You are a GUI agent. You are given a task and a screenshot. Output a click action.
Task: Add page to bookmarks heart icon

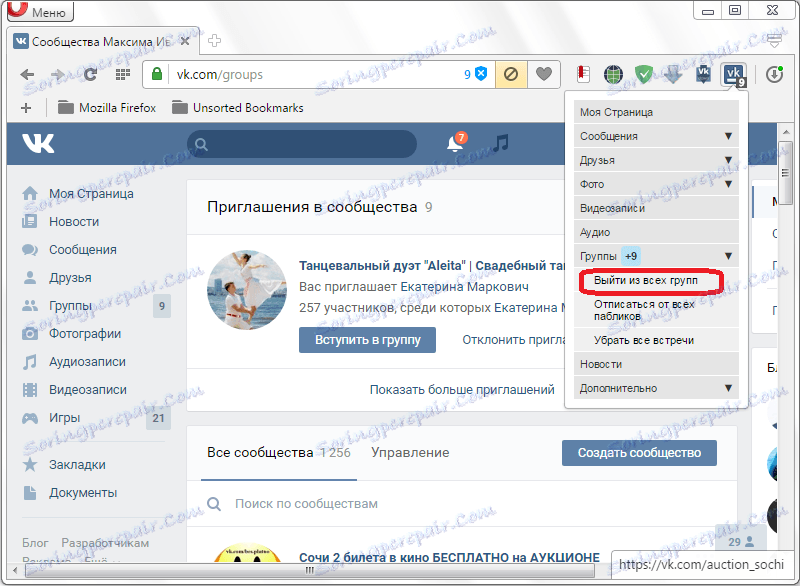coord(544,74)
